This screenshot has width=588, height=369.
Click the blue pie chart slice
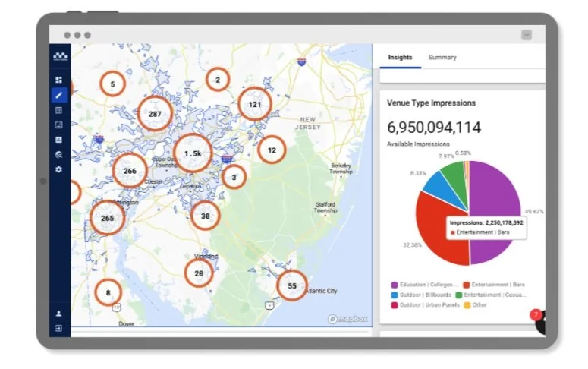(442, 188)
